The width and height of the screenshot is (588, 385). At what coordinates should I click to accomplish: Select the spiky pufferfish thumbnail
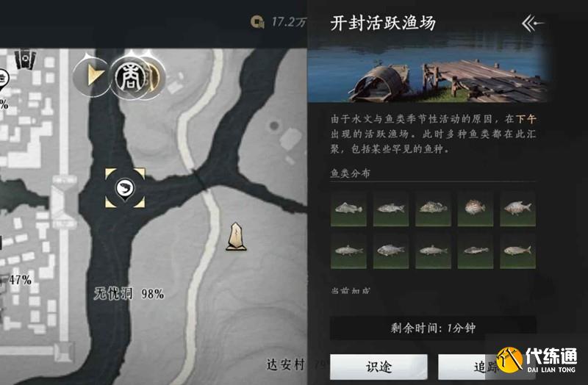click(x=475, y=209)
